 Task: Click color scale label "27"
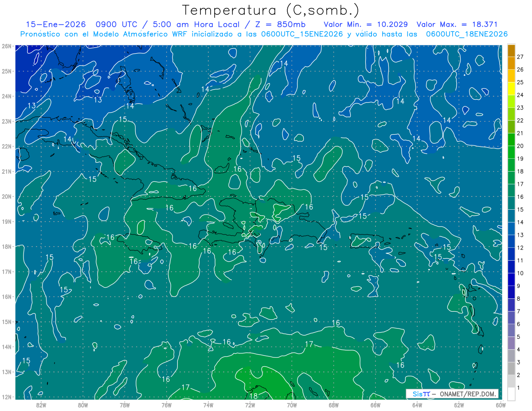520,57
